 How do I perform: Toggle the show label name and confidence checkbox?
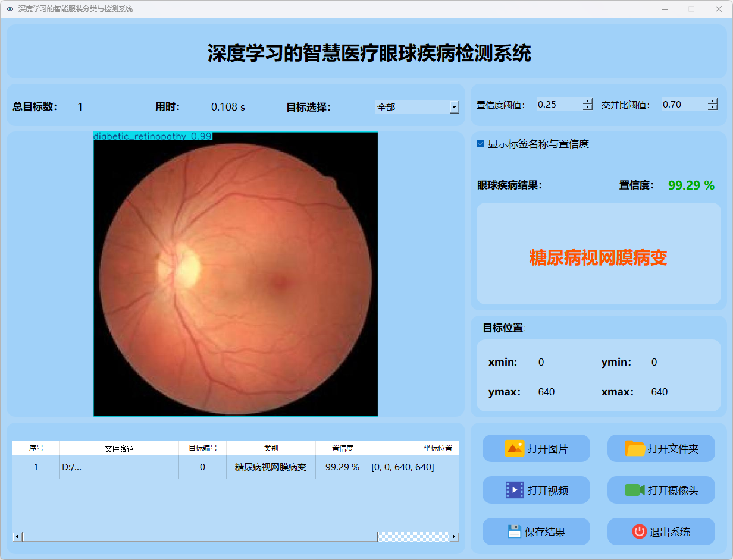(x=481, y=144)
